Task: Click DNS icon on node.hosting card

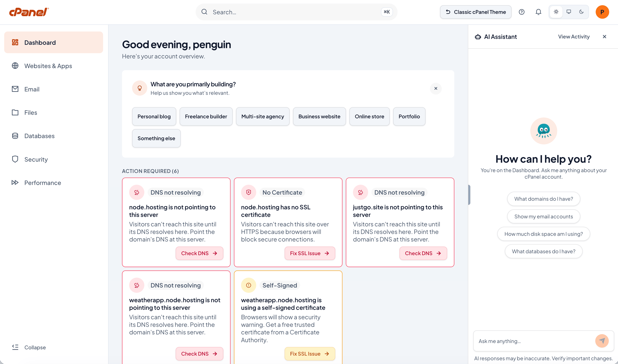Action: pyautogui.click(x=137, y=192)
